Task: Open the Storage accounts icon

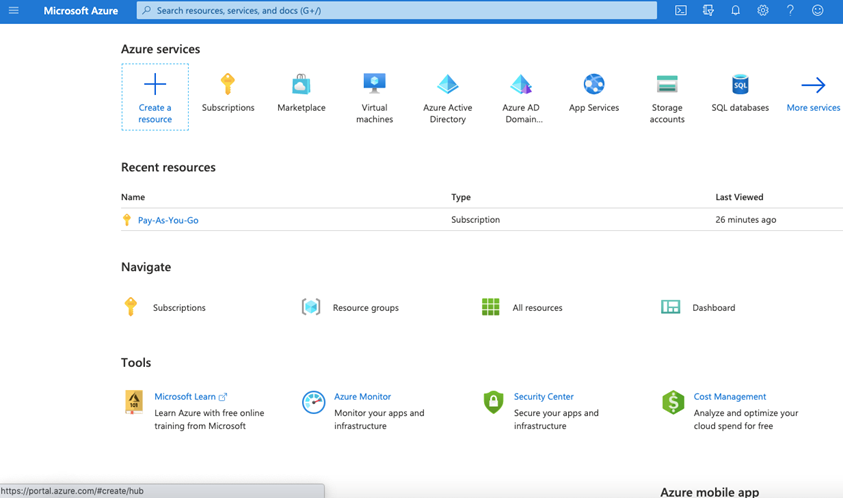Action: coord(667,84)
